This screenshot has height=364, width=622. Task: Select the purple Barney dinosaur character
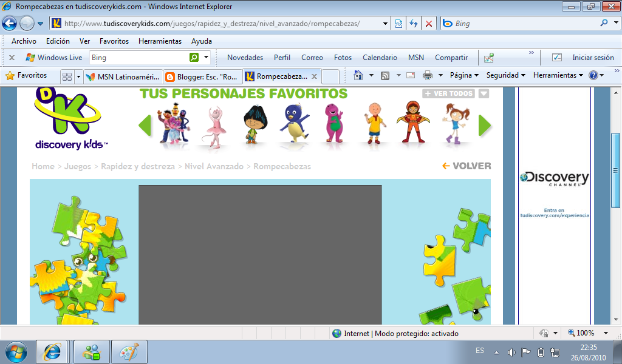tap(335, 123)
